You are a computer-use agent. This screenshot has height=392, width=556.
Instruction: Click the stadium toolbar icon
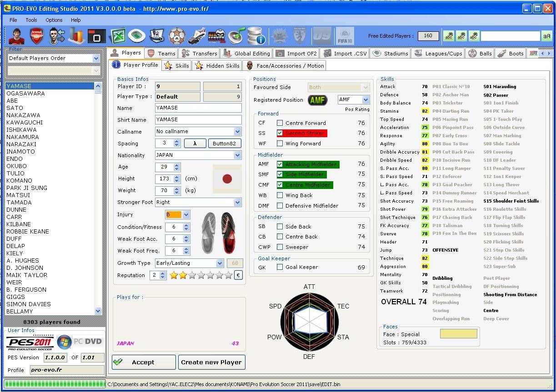(137, 35)
